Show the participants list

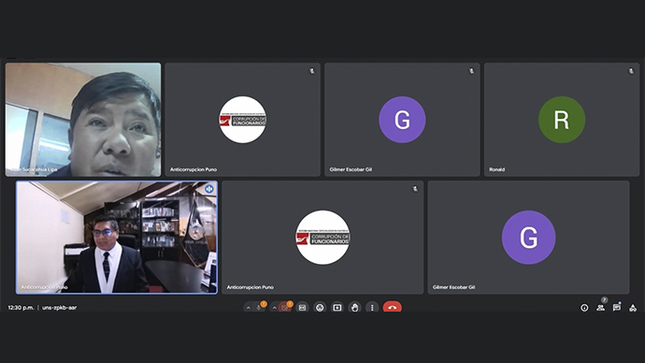601,308
